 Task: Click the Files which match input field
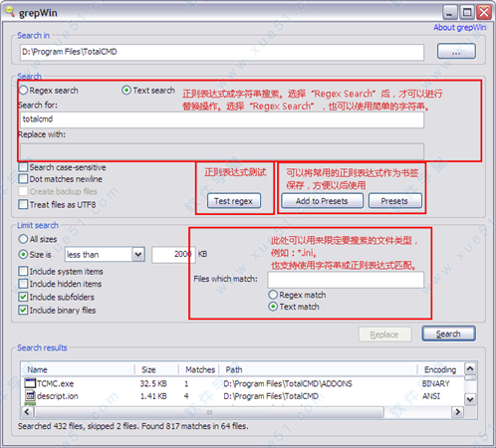346,280
